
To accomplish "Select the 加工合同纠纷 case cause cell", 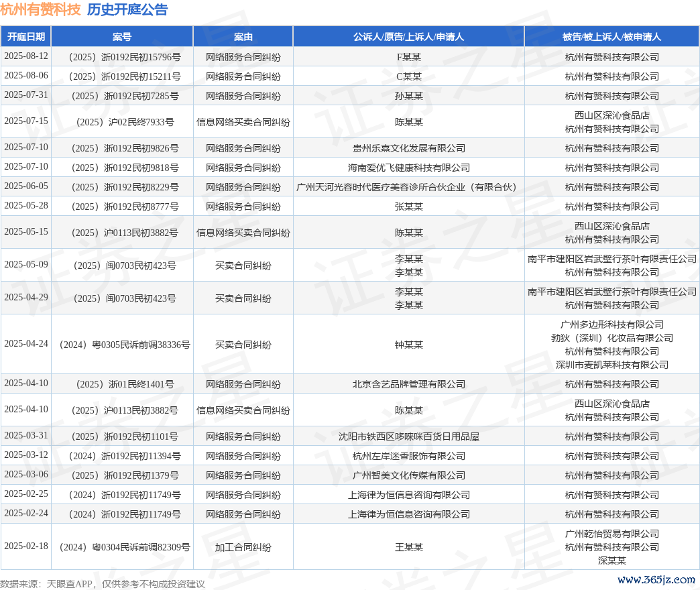I will (x=243, y=547).
